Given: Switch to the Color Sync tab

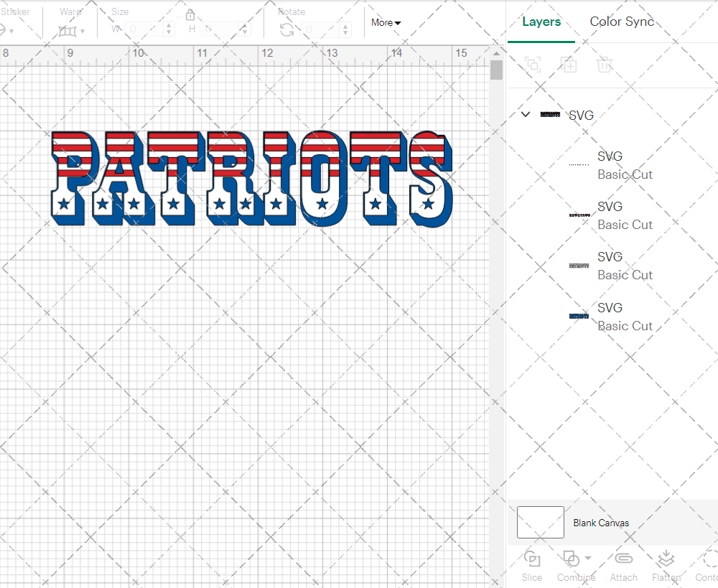Looking at the screenshot, I should [622, 22].
